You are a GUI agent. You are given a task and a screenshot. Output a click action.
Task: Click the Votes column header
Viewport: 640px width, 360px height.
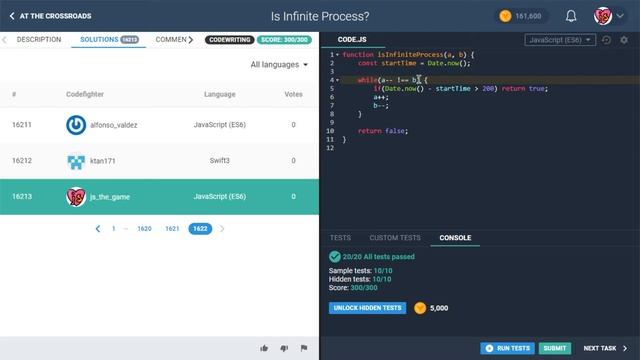(293, 94)
